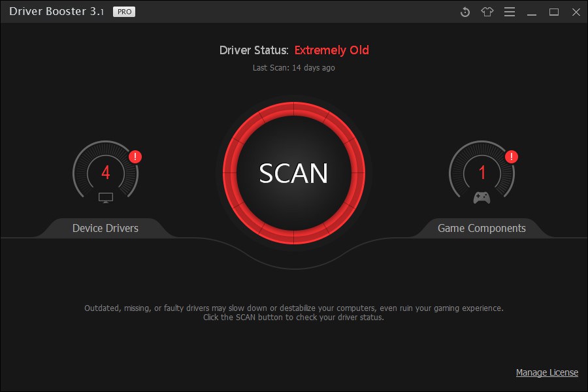Open the skin changer t-shirt icon
This screenshot has width=588, height=392.
[x=487, y=12]
